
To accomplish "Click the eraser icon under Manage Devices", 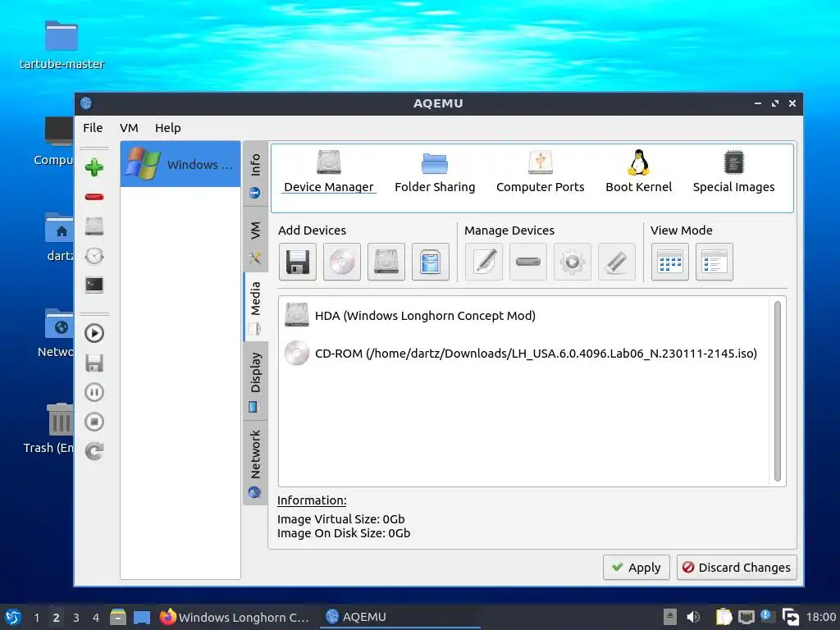I will click(x=617, y=262).
